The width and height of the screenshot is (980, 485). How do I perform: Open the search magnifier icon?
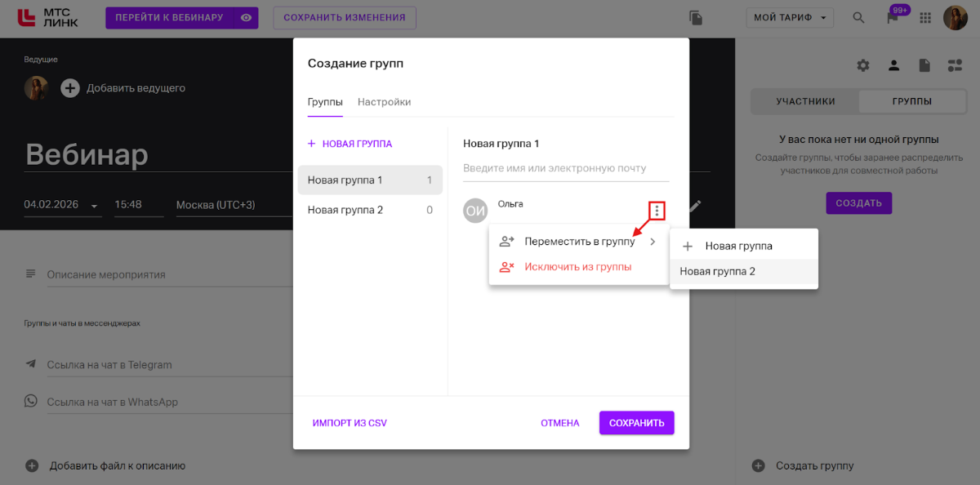click(858, 18)
